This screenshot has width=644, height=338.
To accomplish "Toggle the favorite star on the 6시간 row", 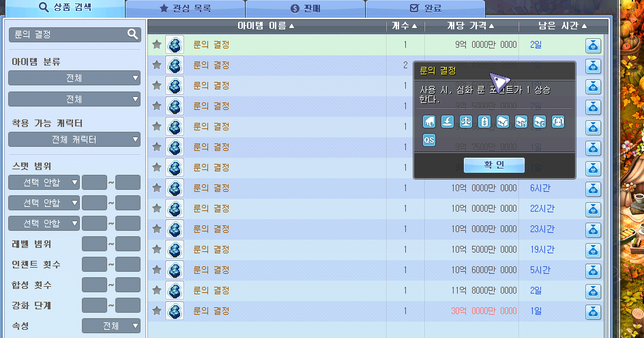I will point(156,188).
